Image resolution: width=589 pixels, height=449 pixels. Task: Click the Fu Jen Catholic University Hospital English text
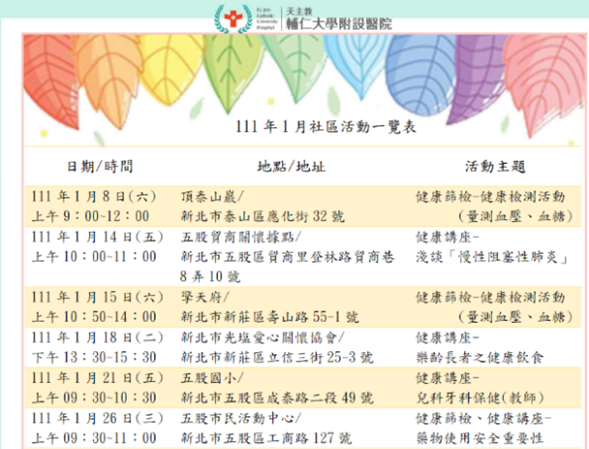point(267,17)
